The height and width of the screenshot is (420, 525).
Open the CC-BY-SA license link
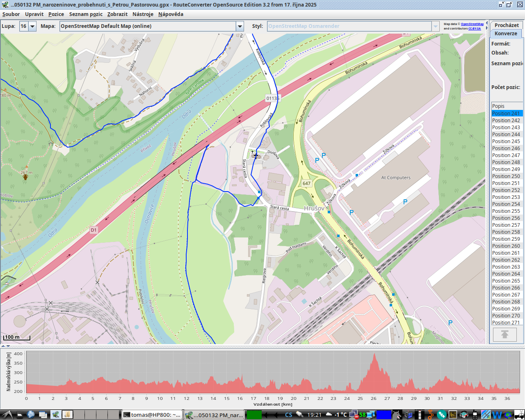(x=475, y=29)
